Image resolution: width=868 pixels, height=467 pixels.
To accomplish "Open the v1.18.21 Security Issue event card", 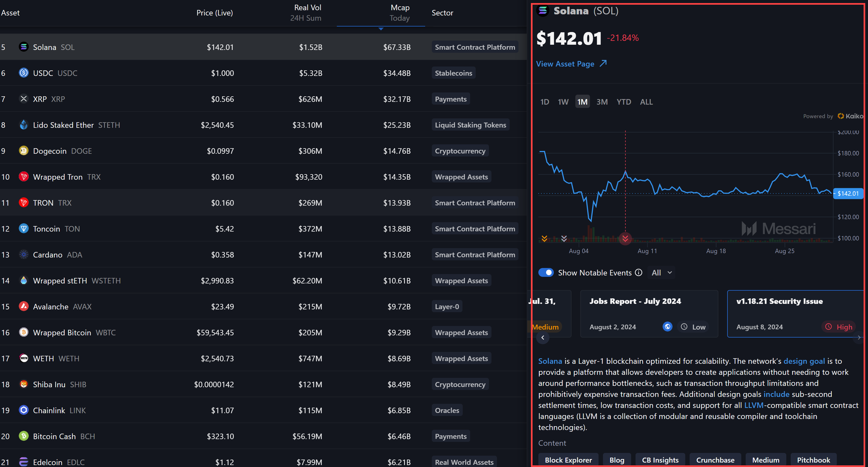I will pyautogui.click(x=796, y=314).
